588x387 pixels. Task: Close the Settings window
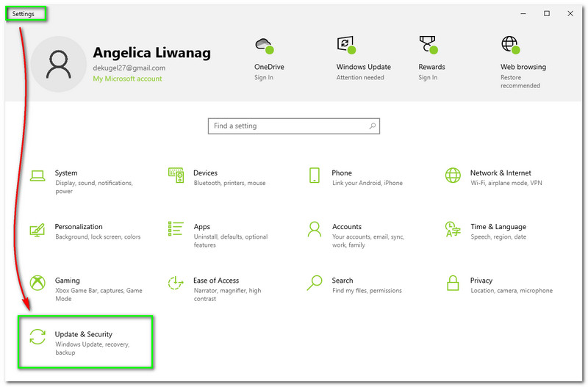(570, 13)
